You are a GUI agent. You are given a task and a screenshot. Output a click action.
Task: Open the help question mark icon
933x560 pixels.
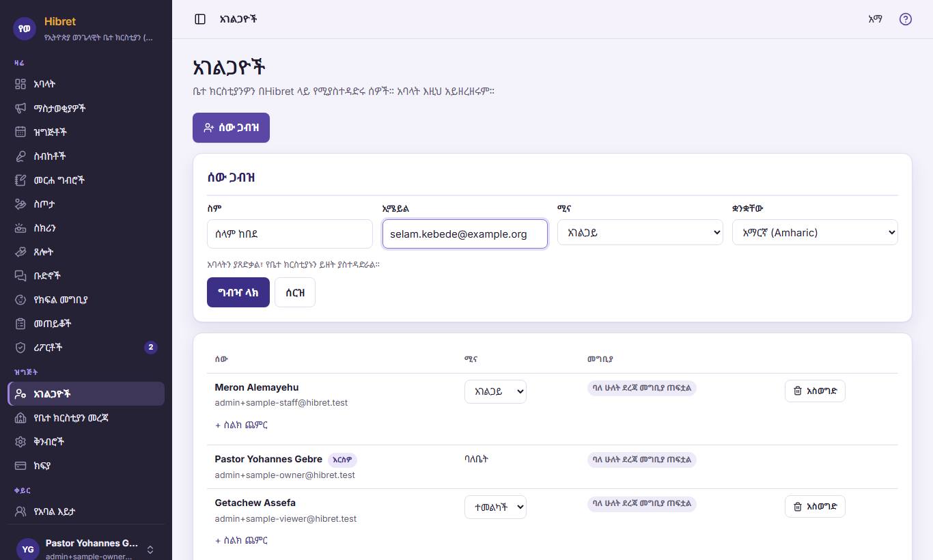coord(906,19)
